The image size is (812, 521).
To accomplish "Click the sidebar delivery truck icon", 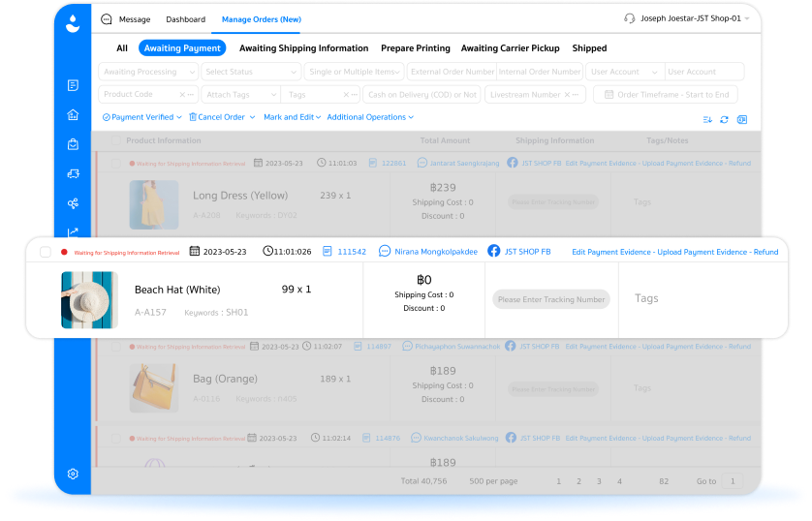I will point(73,174).
